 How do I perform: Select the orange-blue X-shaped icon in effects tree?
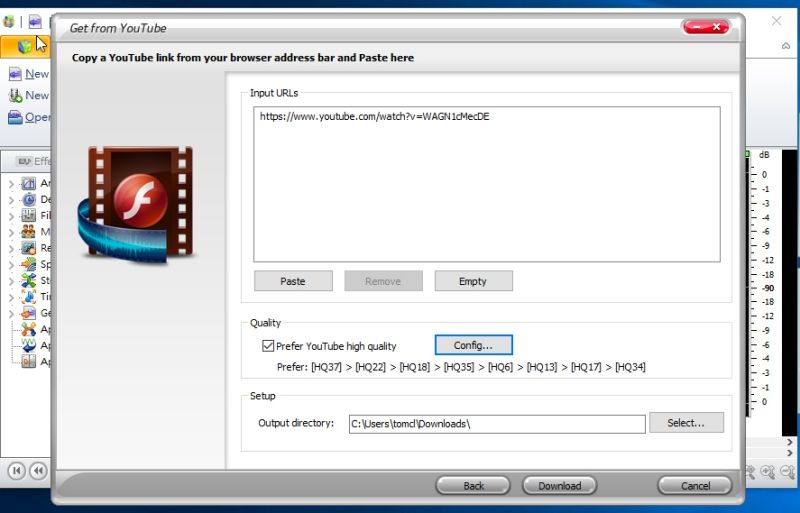29,329
